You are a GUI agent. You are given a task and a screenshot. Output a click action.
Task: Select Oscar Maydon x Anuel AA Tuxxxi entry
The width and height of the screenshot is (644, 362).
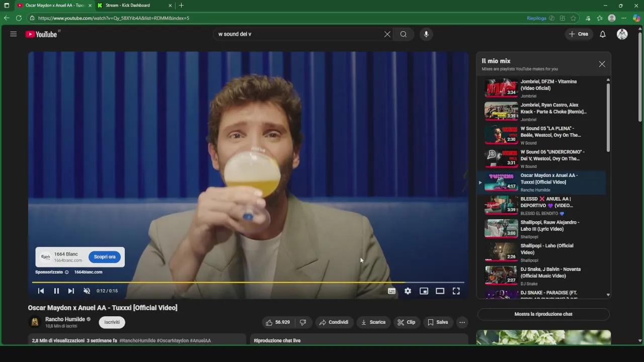tap(541, 182)
